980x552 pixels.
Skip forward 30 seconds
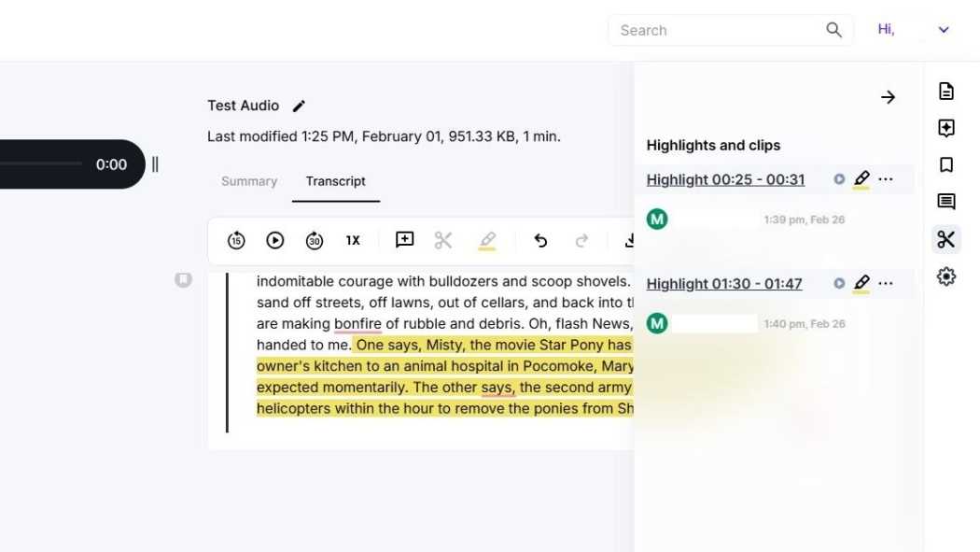(x=315, y=241)
